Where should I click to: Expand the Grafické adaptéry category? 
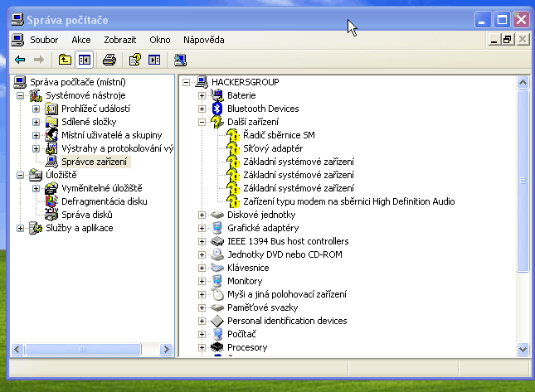tap(202, 228)
